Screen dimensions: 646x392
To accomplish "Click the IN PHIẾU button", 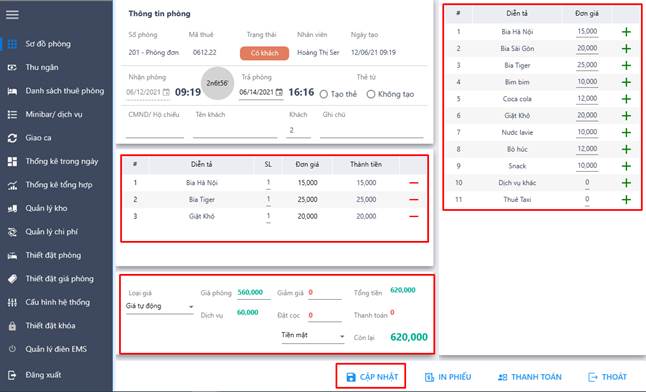I will click(448, 377).
